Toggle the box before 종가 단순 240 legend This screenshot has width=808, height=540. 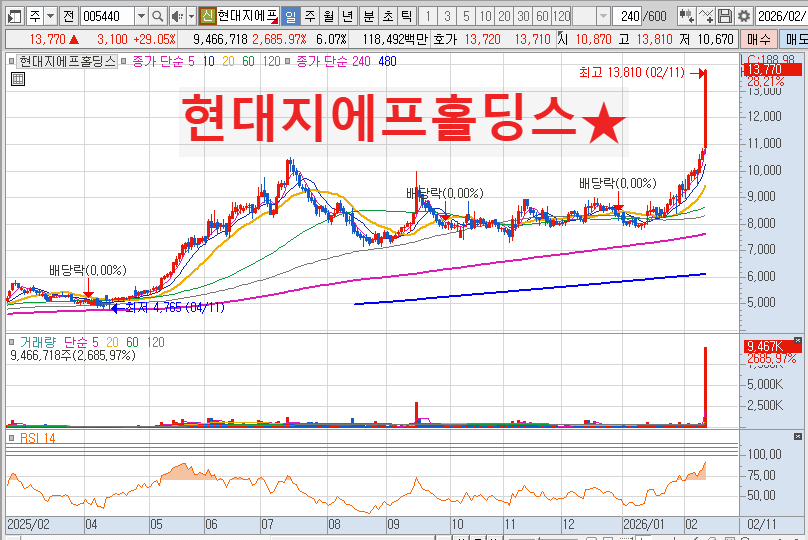288,62
